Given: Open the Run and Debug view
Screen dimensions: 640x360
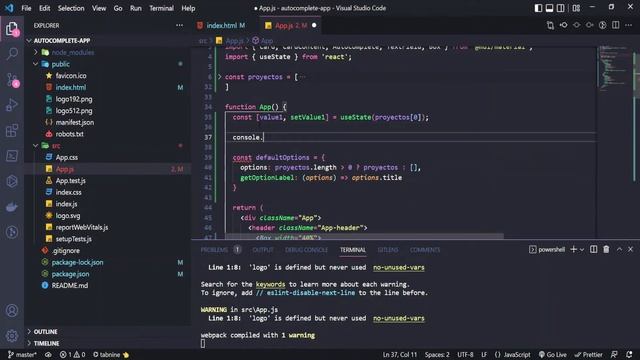Looking at the screenshot, I should click(x=12, y=105).
